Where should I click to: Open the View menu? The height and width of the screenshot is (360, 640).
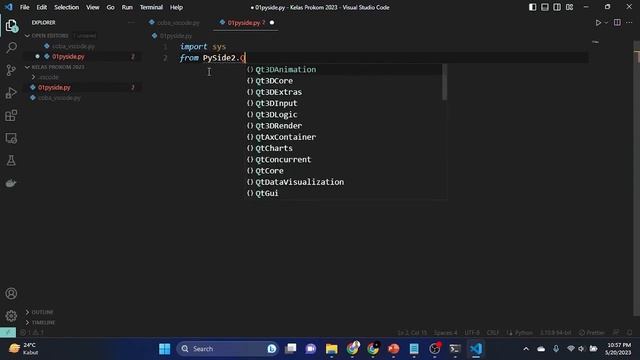[x=93, y=7]
